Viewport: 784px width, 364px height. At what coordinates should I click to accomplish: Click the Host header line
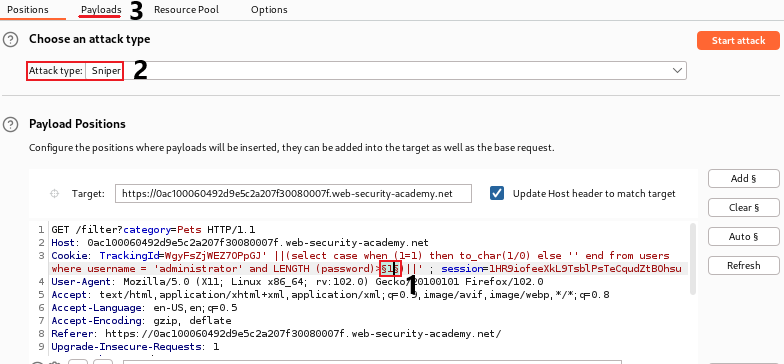tap(240, 243)
